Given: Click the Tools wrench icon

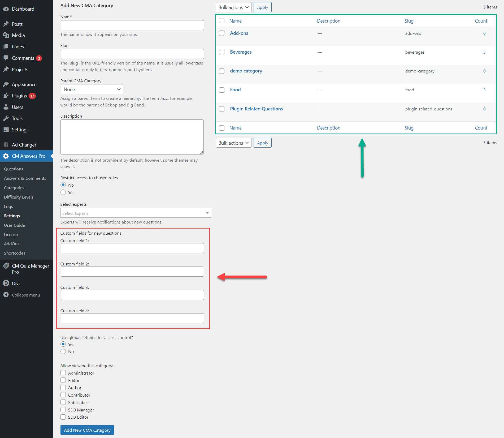Looking at the screenshot, I should (x=6, y=118).
